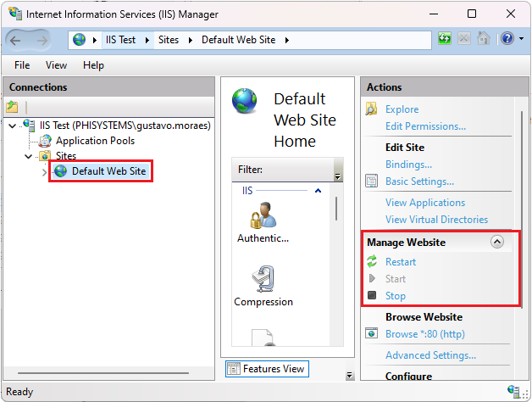The height and width of the screenshot is (402, 532).
Task: Click the Forward navigation arrow
Action: [x=42, y=41]
